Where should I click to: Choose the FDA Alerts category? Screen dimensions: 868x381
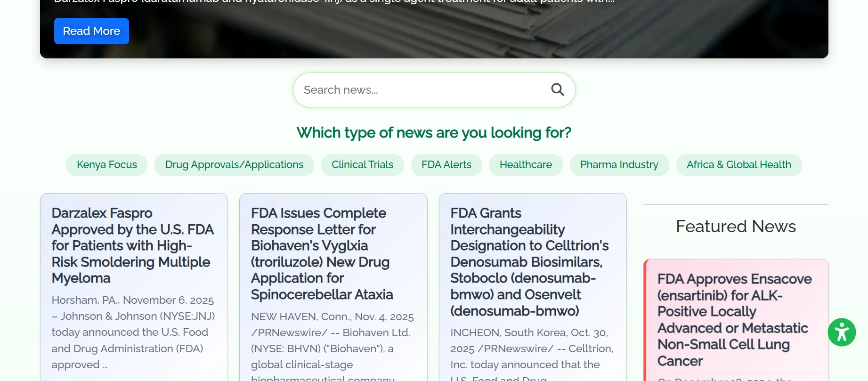point(446,165)
